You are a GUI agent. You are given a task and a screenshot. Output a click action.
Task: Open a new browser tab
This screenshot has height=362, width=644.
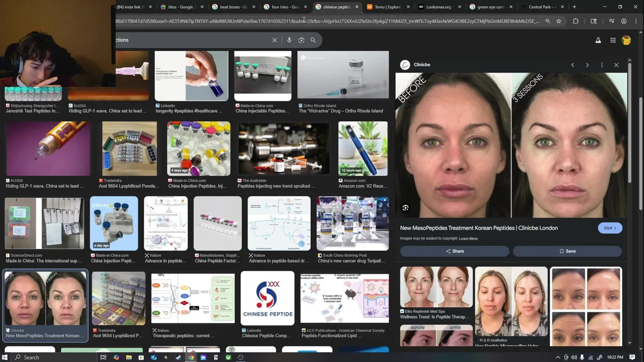[574, 7]
